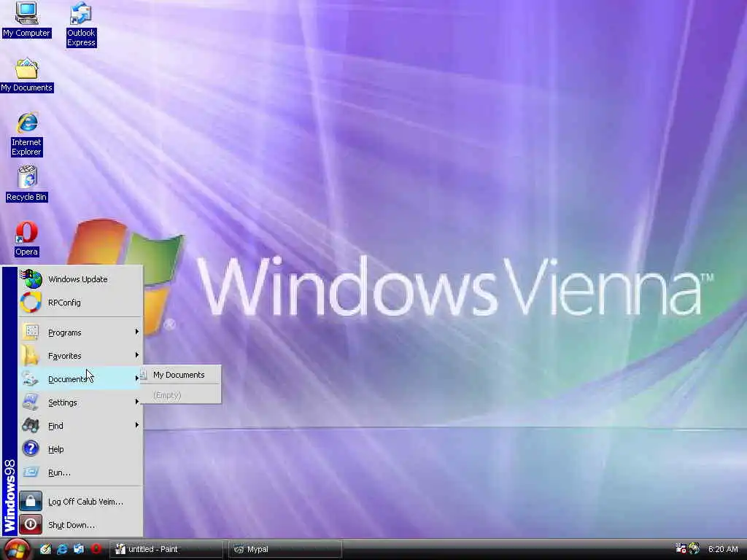The width and height of the screenshot is (747, 560).
Task: Expand the Favorites submenu
Action: [80, 356]
